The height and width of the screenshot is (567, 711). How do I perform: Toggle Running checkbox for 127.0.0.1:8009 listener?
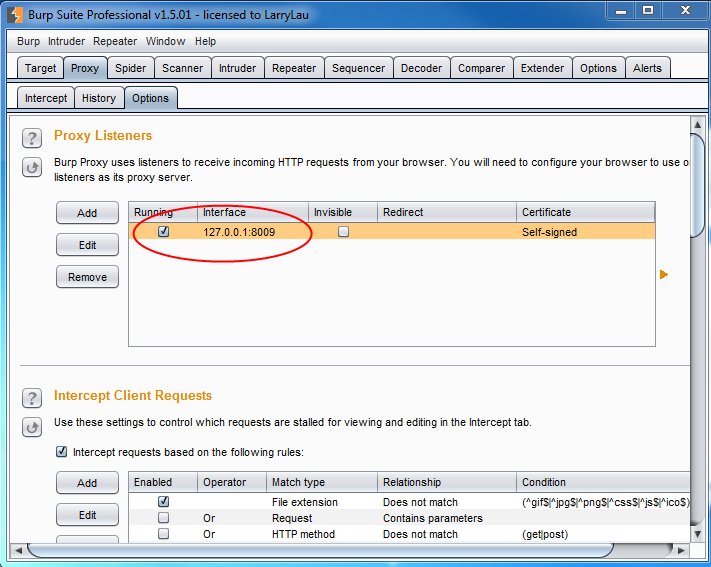(163, 231)
